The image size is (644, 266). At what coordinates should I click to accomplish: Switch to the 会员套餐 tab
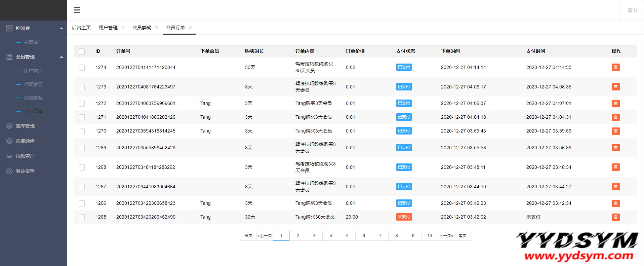coord(142,28)
